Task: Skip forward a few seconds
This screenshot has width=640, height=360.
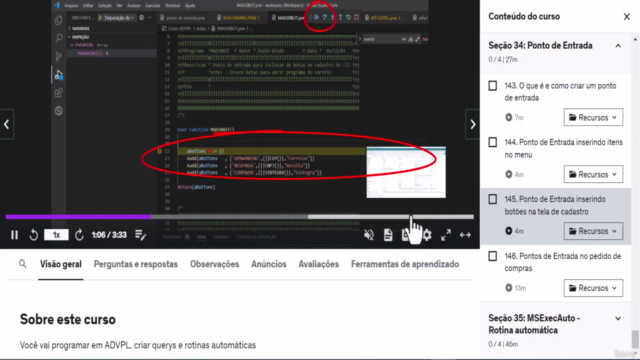Action: [79, 235]
